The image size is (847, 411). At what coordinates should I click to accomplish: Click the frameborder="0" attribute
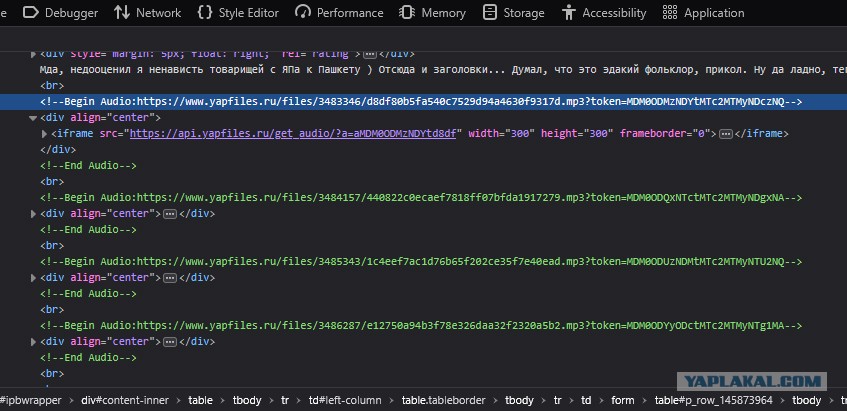[665, 133]
